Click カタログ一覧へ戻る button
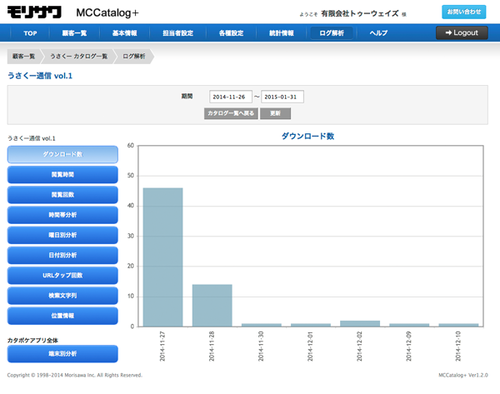Viewport: 500px width, 394px height. click(231, 113)
